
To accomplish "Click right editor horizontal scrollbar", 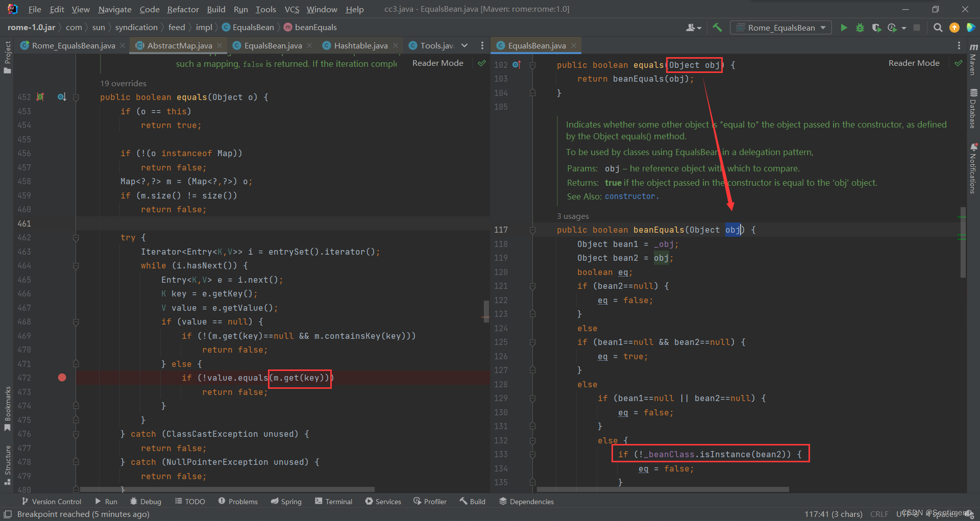I will coord(663,489).
